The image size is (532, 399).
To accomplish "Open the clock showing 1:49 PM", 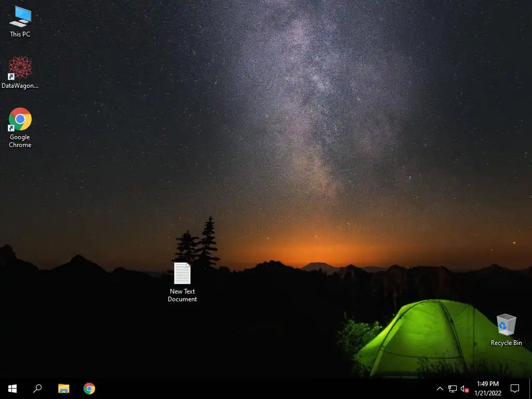I will click(x=488, y=389).
